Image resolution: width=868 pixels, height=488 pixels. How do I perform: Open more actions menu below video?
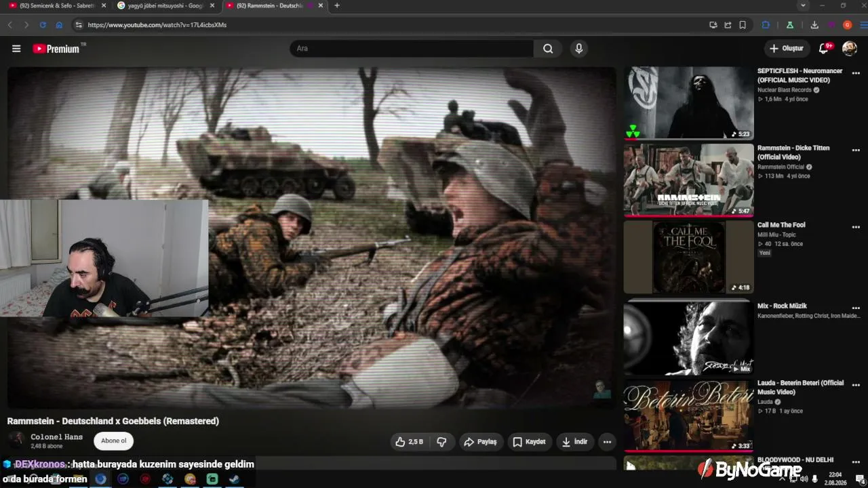(x=607, y=442)
